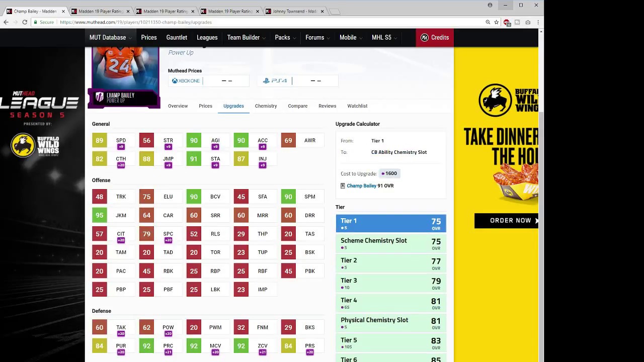
Task: Select the Tier 3 upgrade row
Action: (x=391, y=283)
